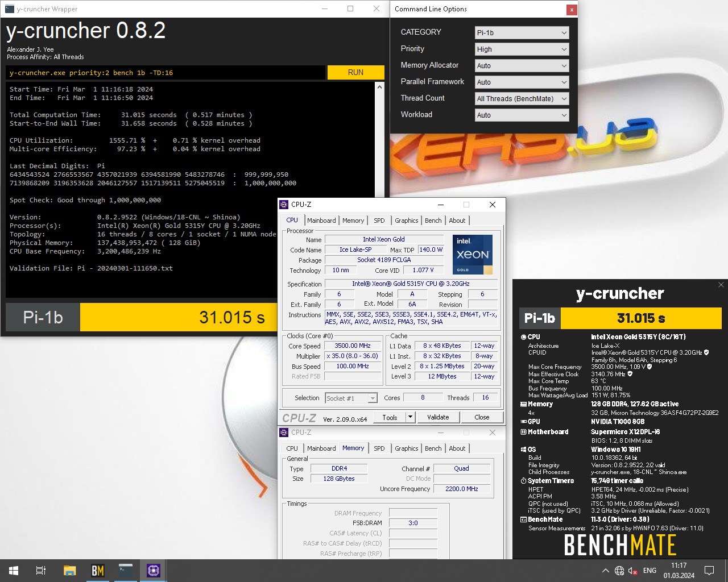
Task: Open Graphics tab in upper CPU-Z window
Action: pyautogui.click(x=407, y=221)
